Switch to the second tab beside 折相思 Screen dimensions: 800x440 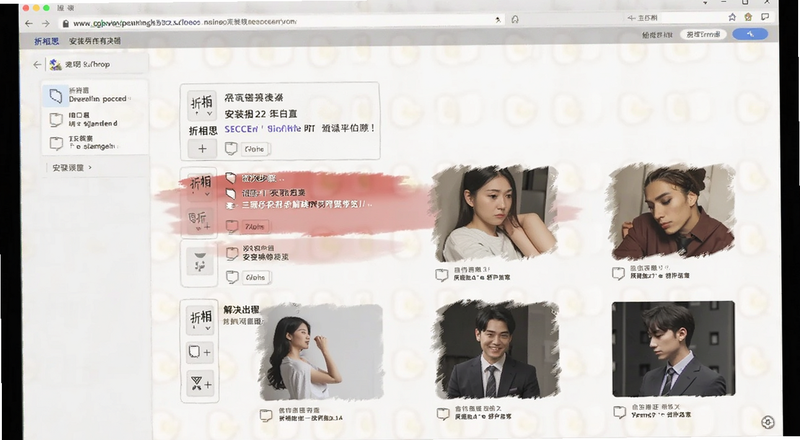point(95,41)
